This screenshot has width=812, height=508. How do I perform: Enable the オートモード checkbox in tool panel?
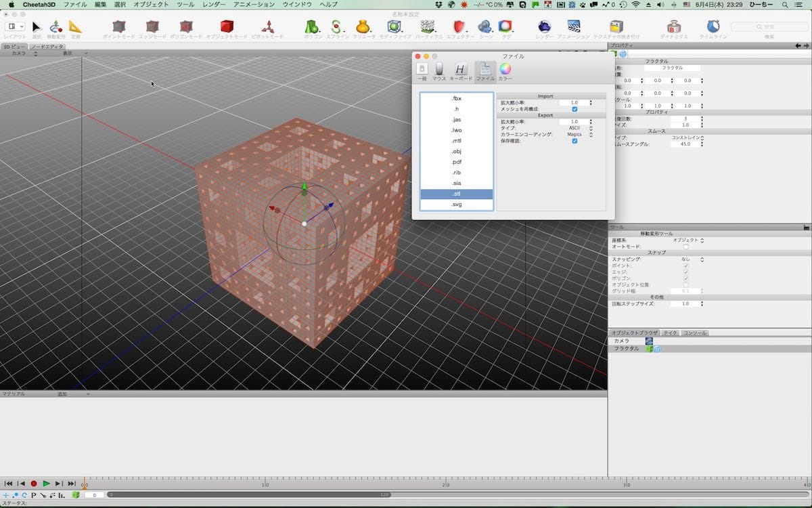(685, 247)
